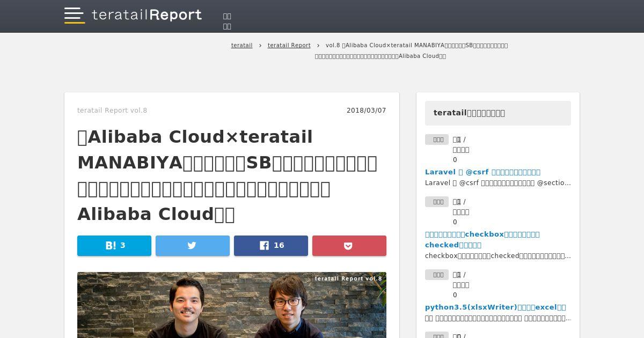Screen dimensions: 644x338
Task: Open python3.5(xlsxWriter) excel question link
Action: pyautogui.click(x=495, y=307)
